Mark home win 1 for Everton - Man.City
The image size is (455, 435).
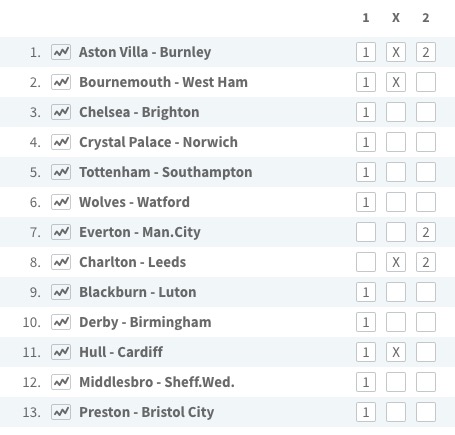click(366, 232)
